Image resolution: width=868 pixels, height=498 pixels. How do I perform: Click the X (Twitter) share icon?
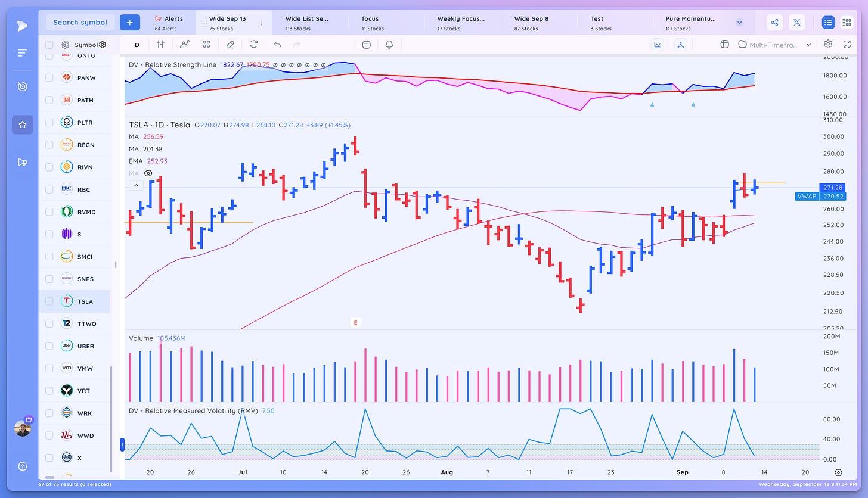[x=797, y=23]
